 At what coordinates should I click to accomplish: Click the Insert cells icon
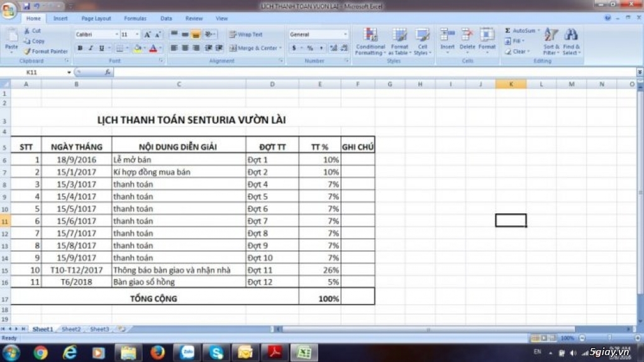click(x=447, y=35)
